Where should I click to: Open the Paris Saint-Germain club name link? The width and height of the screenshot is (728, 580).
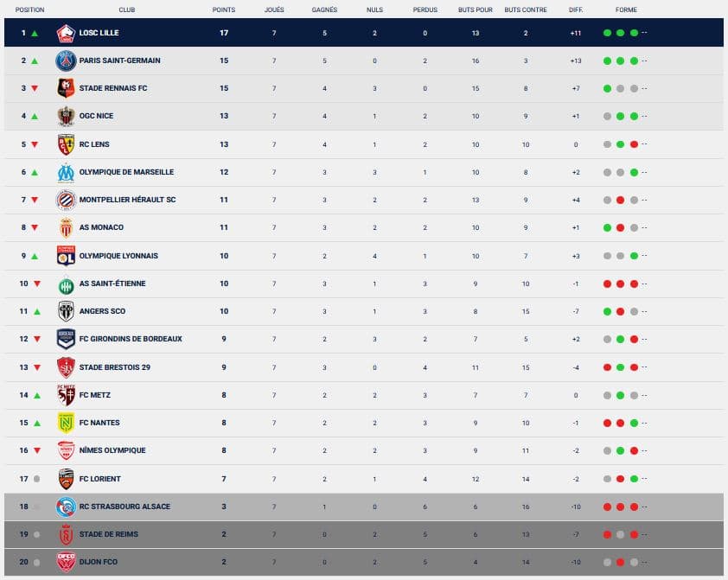120,61
